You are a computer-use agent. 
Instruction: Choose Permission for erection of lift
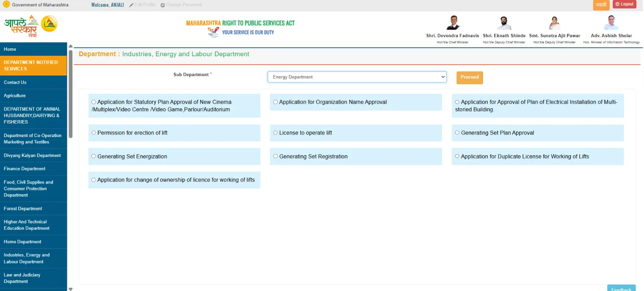[x=94, y=133]
